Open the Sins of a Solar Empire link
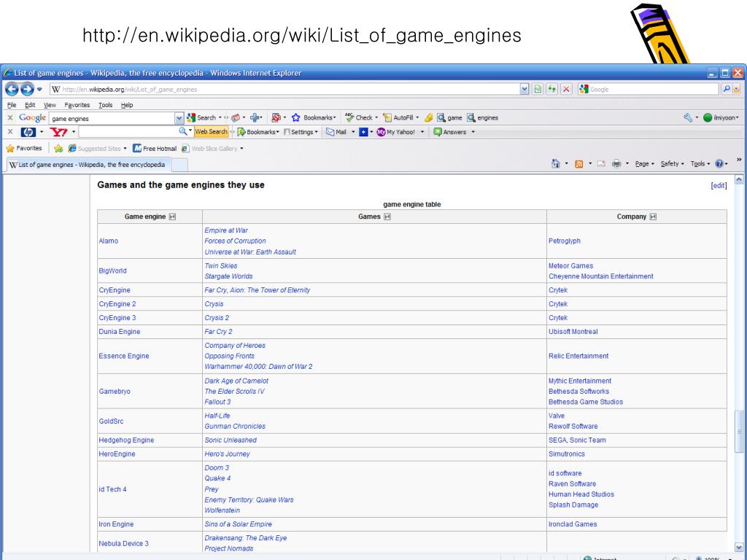 [x=239, y=524]
